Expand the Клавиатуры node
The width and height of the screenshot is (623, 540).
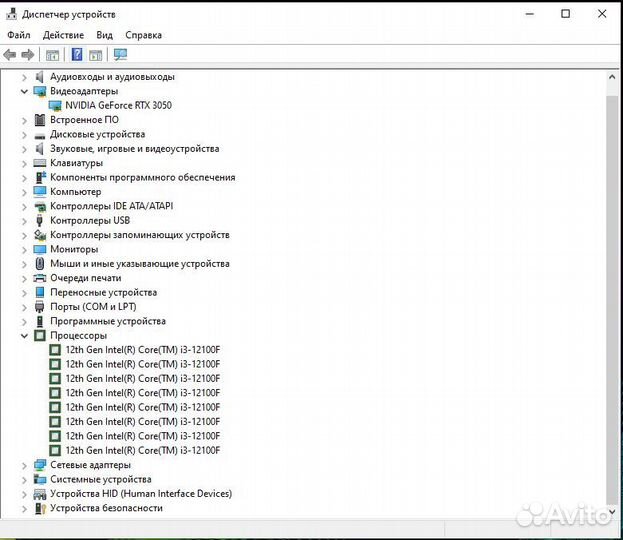click(x=24, y=163)
